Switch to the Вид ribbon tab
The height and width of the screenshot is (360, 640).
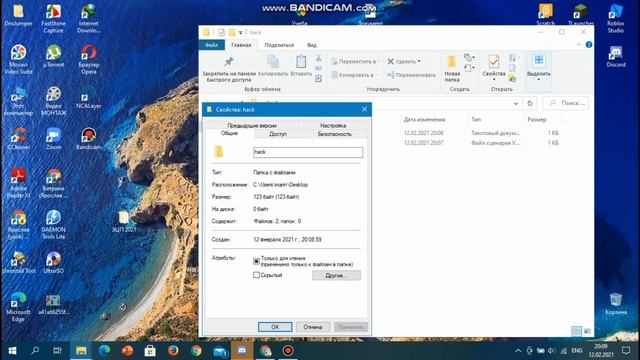tap(312, 45)
